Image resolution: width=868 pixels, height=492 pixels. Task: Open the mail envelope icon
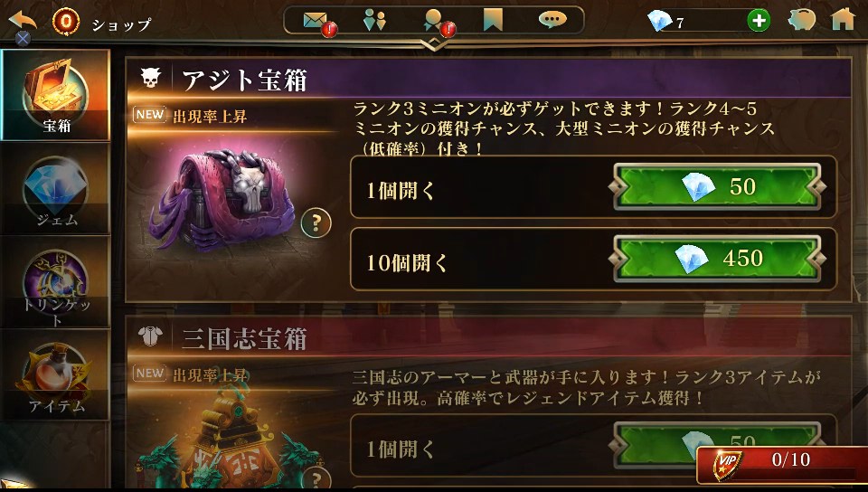pos(316,21)
